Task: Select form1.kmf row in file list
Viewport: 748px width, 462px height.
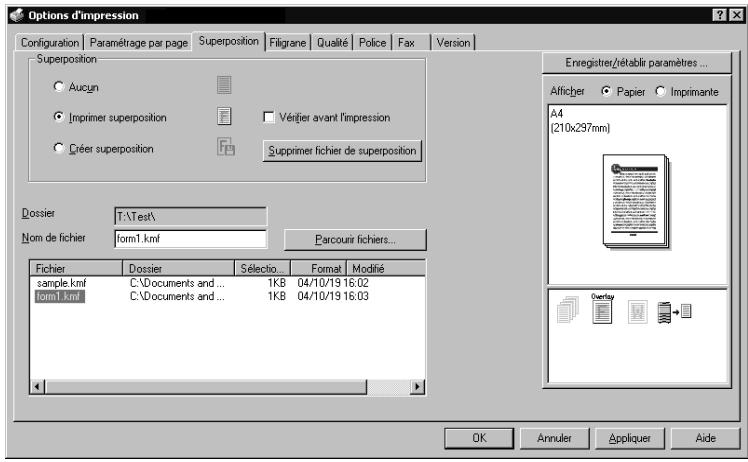Action: 60,296
